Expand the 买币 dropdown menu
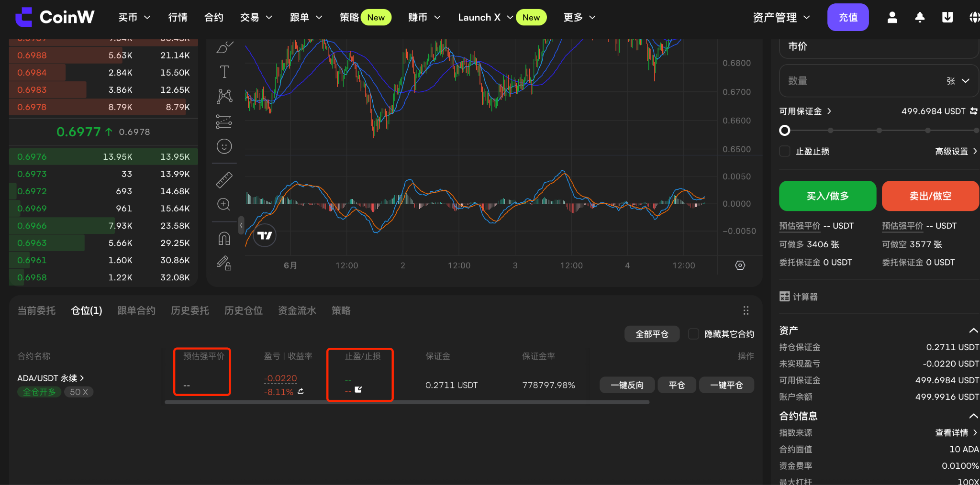Image resolution: width=980 pixels, height=485 pixels. (134, 18)
